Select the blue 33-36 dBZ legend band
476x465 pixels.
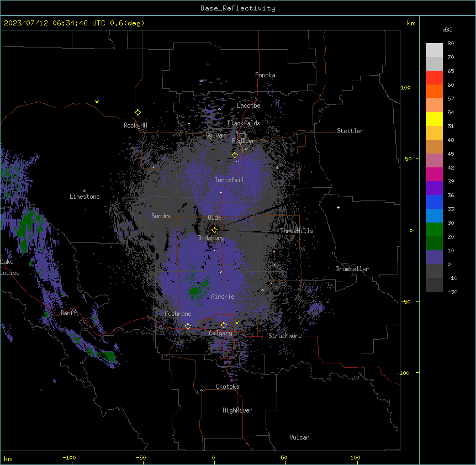pos(434,202)
